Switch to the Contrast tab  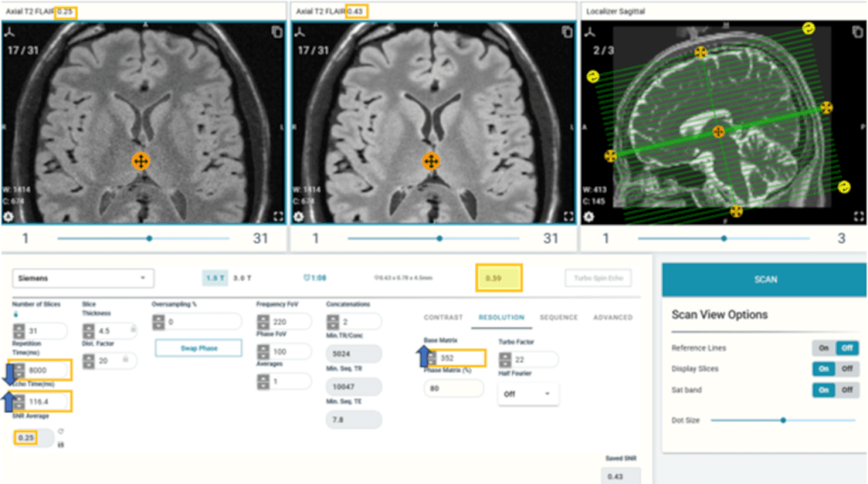[x=443, y=318]
